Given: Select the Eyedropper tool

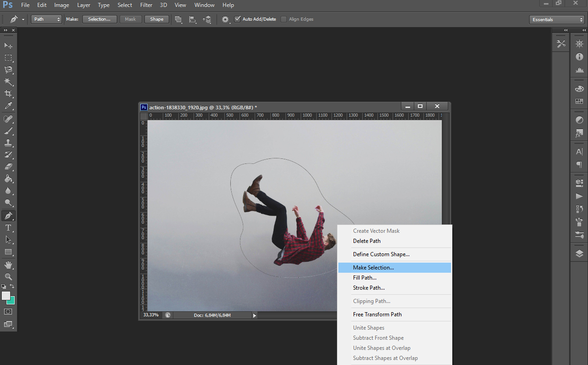Looking at the screenshot, I should (x=8, y=106).
